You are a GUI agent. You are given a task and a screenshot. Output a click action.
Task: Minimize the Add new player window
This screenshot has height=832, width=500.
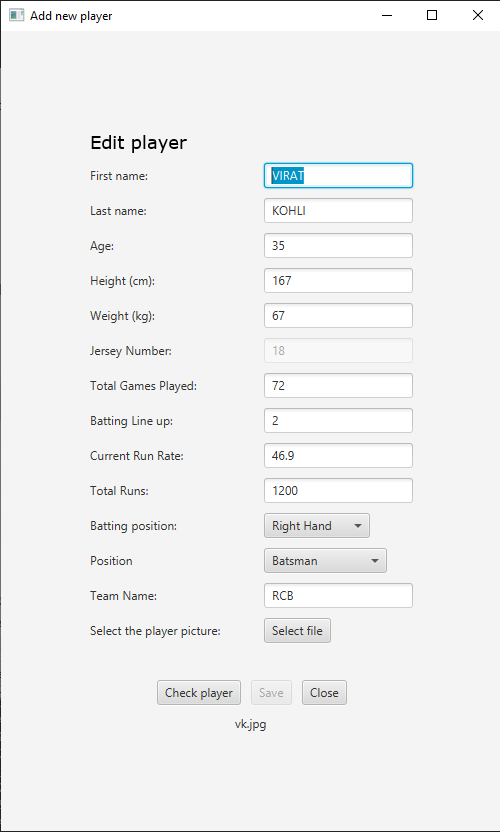(387, 15)
